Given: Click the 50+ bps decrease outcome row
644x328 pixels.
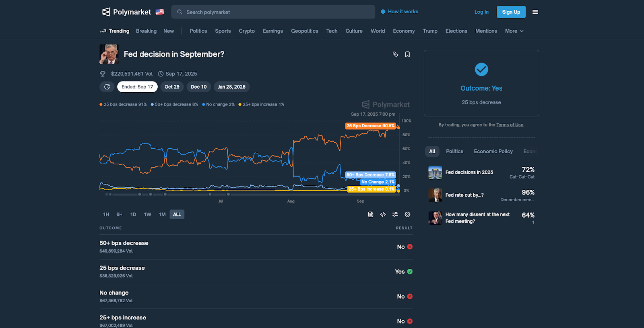Looking at the screenshot, I should click(256, 247).
